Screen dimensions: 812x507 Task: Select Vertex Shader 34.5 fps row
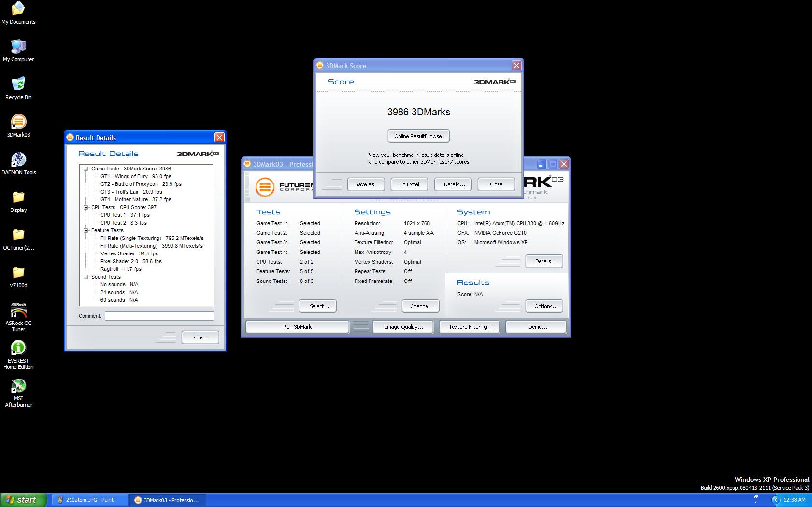(x=129, y=253)
